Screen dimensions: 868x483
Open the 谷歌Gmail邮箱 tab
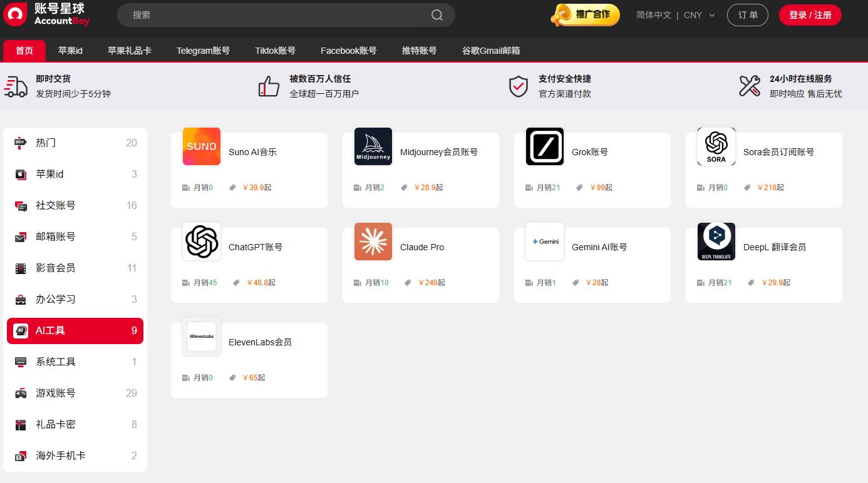click(491, 51)
